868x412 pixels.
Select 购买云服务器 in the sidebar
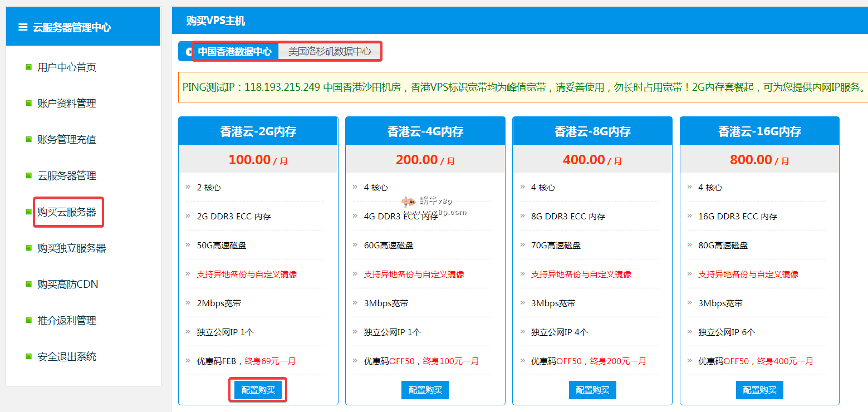67,212
